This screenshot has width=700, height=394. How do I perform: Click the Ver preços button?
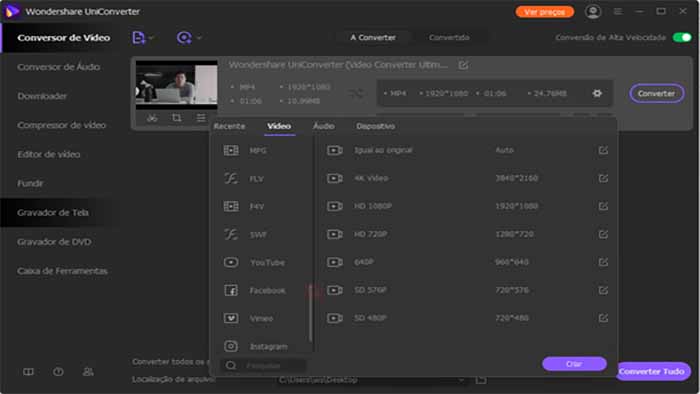(545, 12)
